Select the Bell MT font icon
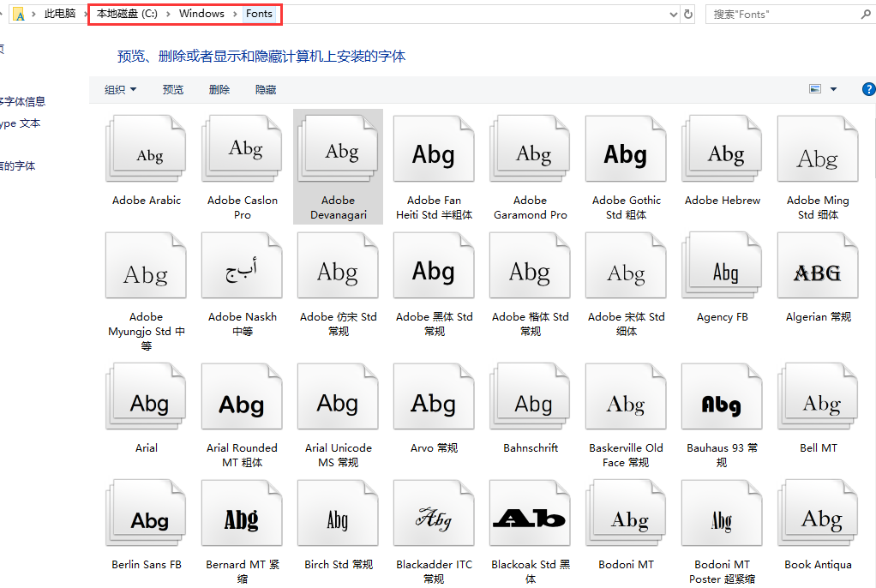Screen dimensions: 876x588 coord(819,396)
